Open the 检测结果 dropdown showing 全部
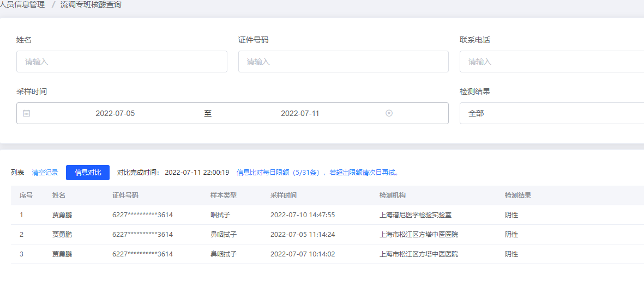The height and width of the screenshot is (300, 644). [x=552, y=113]
